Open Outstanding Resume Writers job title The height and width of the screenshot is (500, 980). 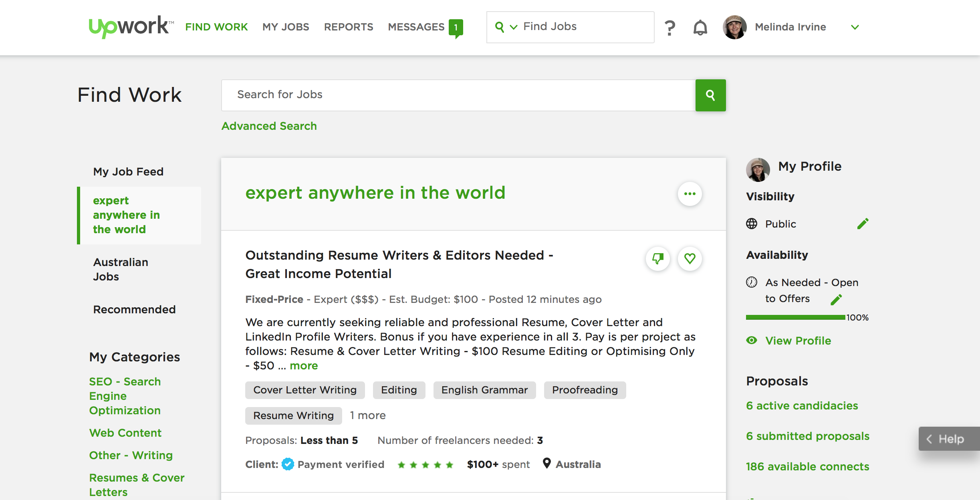click(x=399, y=264)
